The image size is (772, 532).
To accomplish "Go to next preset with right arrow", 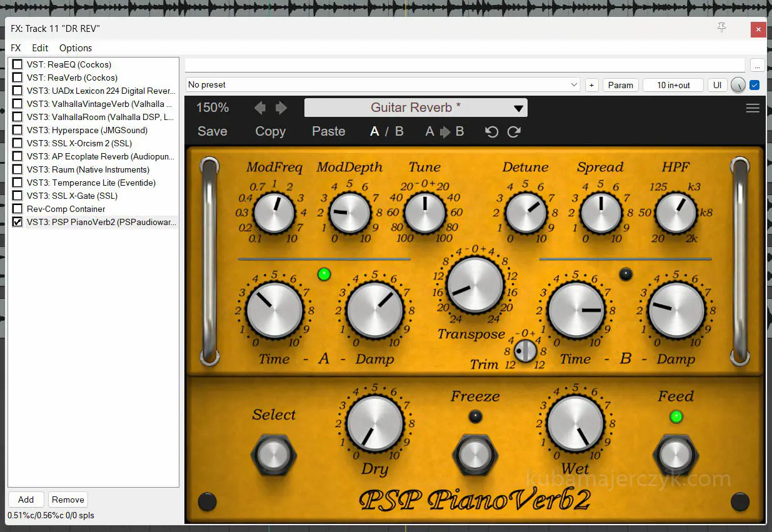I will (x=281, y=108).
